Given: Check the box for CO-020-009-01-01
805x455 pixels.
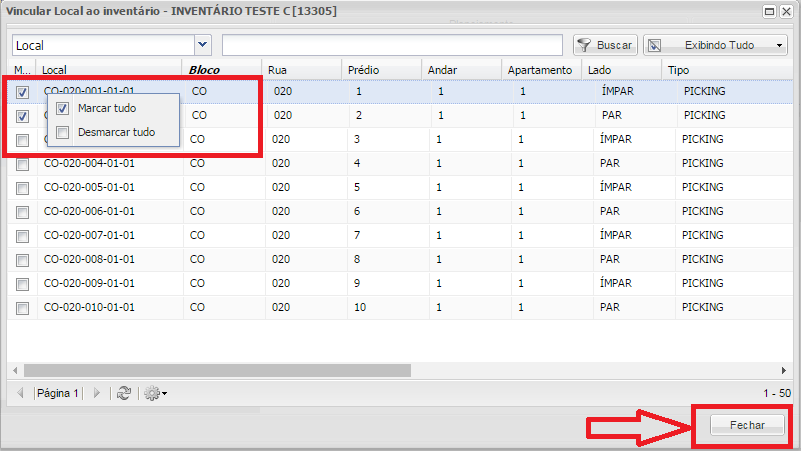Looking at the screenshot, I should [22, 284].
